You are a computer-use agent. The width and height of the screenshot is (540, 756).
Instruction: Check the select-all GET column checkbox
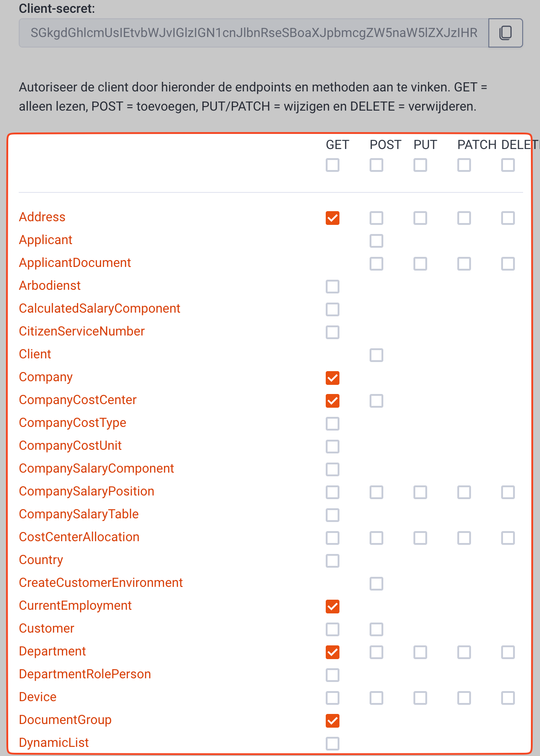click(333, 165)
